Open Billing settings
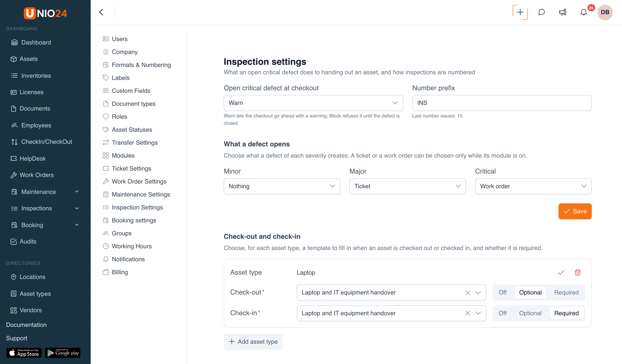 (x=115, y=272)
